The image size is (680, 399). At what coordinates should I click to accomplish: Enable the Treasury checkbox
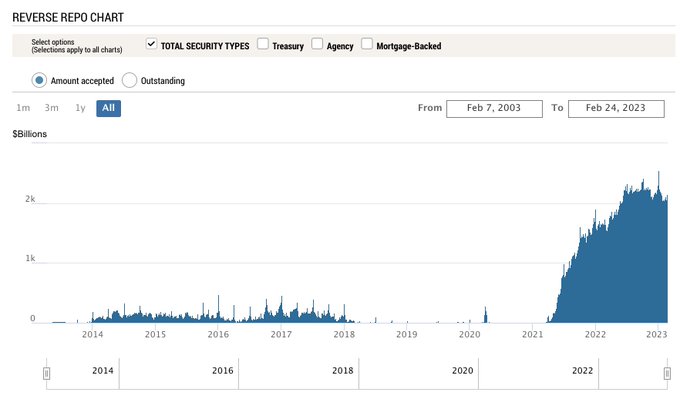[262, 44]
